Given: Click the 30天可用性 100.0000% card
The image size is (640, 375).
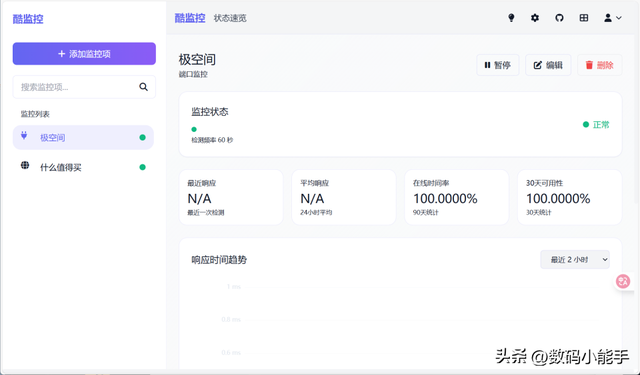Looking at the screenshot, I should tap(570, 197).
